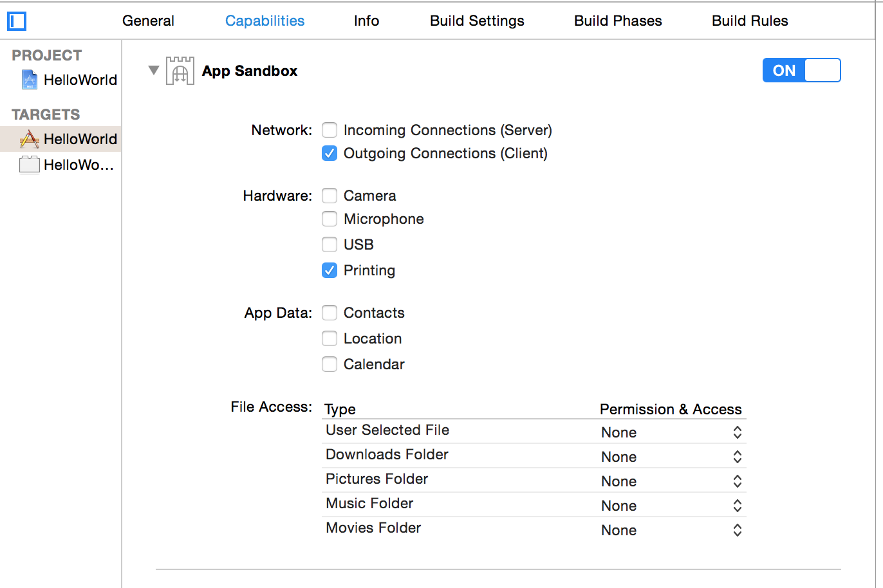Click the sidebar toggle icon at top left
883x588 pixels.
coord(17,21)
